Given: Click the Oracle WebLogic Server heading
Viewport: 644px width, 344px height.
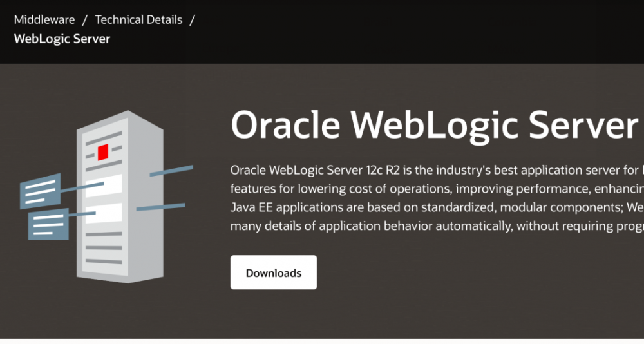Looking at the screenshot, I should click(433, 124).
